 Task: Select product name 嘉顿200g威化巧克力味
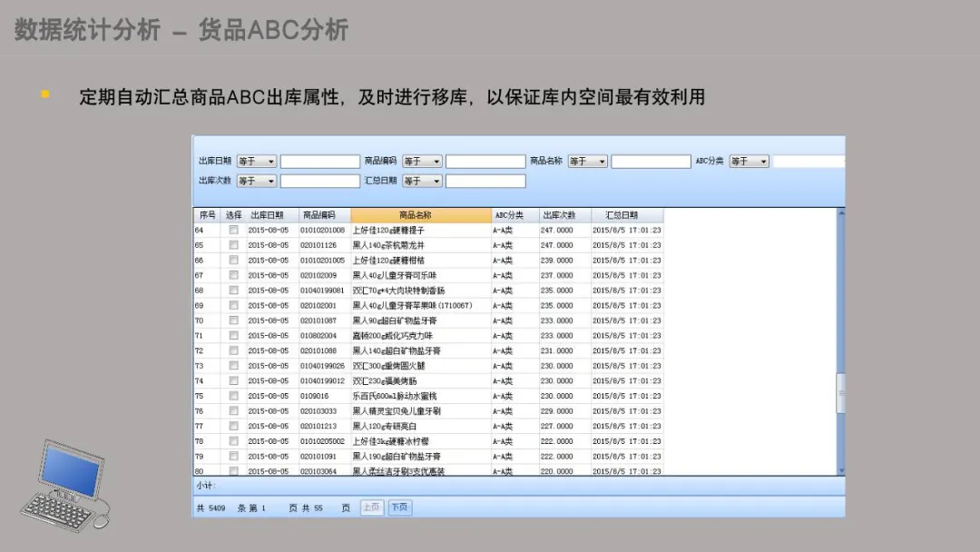[x=393, y=336]
